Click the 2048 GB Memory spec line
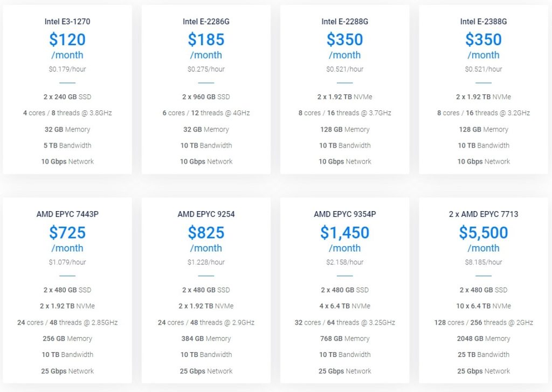This screenshot has width=552, height=392. 484,339
